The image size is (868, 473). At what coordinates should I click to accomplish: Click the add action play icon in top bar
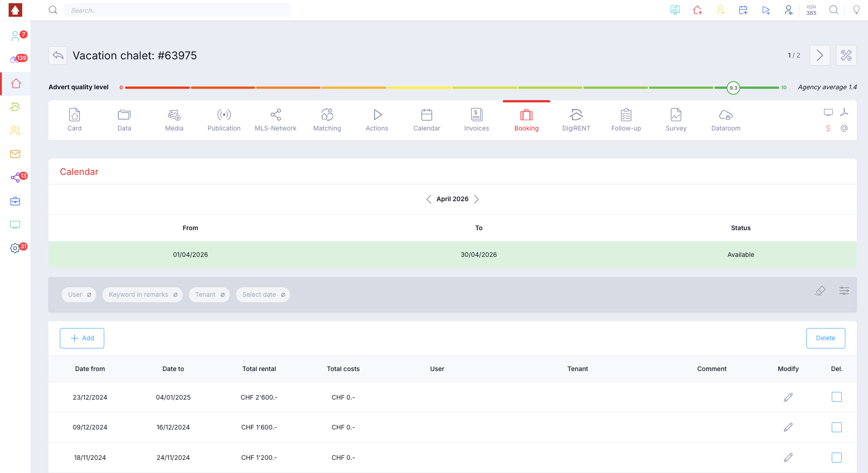pyautogui.click(x=766, y=10)
